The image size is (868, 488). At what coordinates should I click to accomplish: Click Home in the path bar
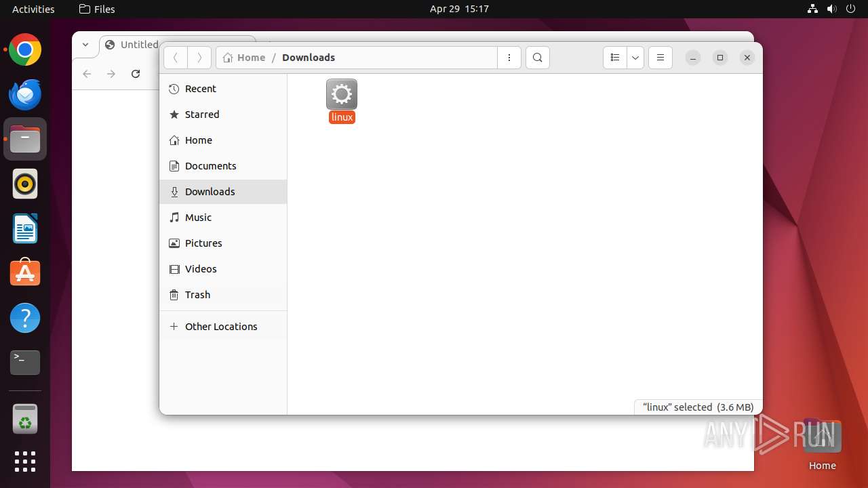[244, 58]
